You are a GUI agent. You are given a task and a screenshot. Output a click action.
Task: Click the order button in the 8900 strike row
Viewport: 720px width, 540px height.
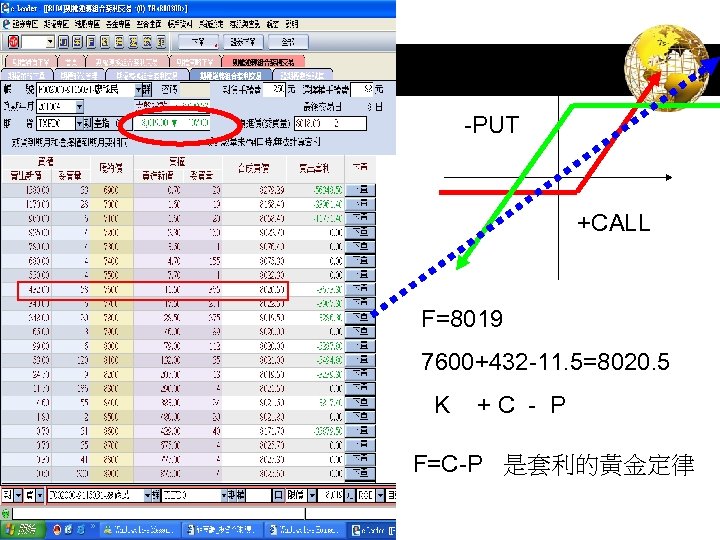pyautogui.click(x=360, y=473)
